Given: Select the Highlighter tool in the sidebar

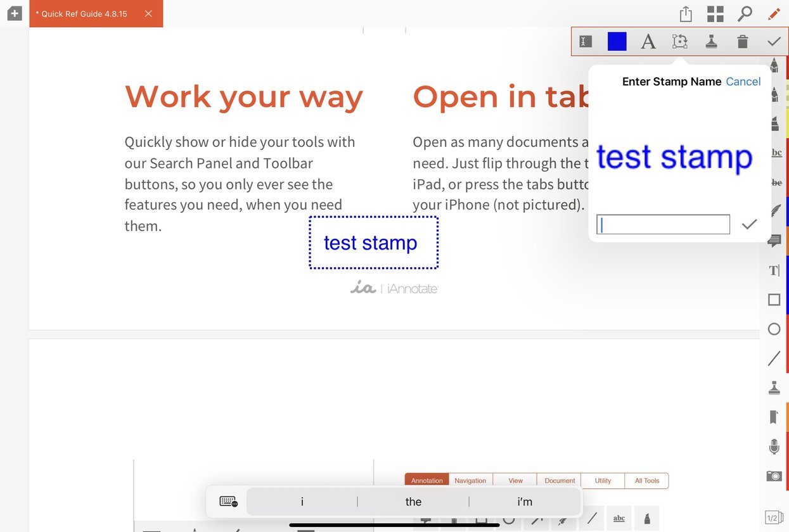Looking at the screenshot, I should [x=774, y=123].
